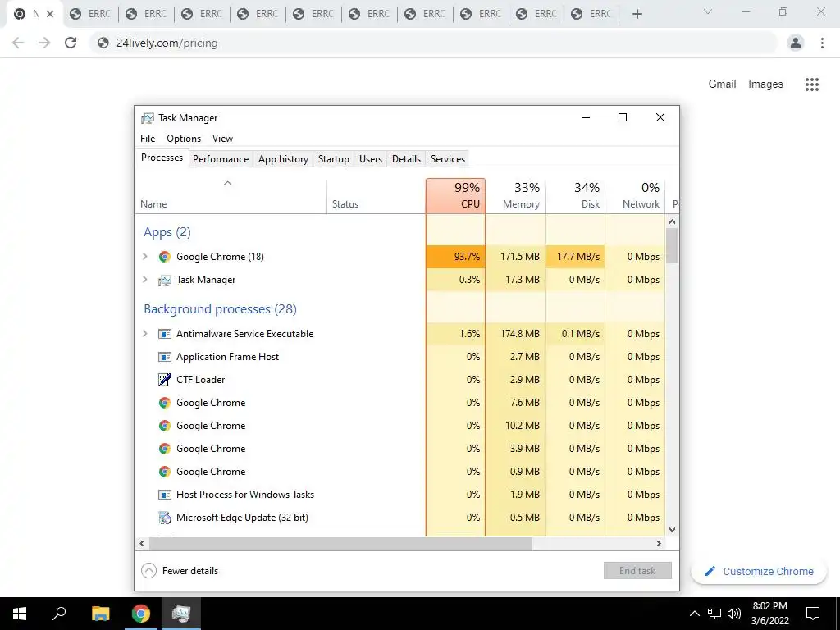Sort processes by the CPU column header
Screen dimensions: 840x630
pyautogui.click(x=456, y=196)
